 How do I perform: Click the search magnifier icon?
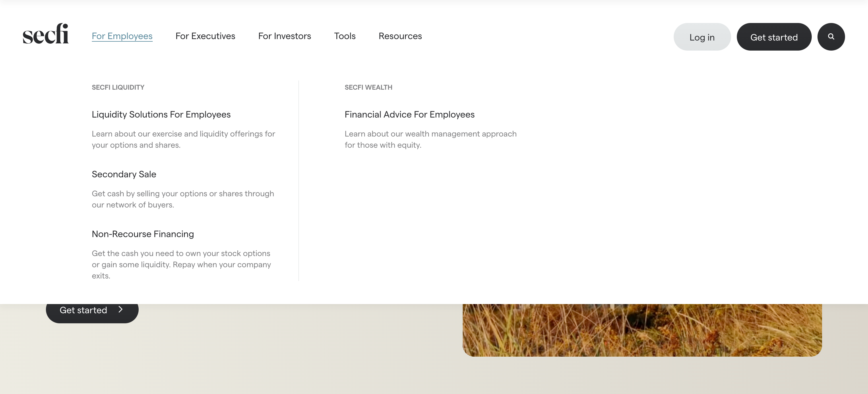click(x=831, y=37)
